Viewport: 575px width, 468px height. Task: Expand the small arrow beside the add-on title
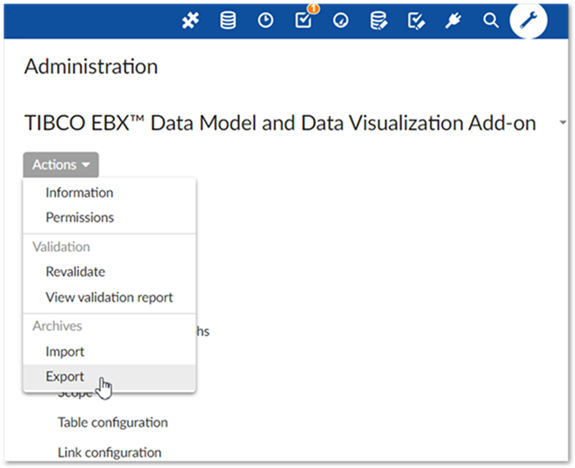[563, 122]
